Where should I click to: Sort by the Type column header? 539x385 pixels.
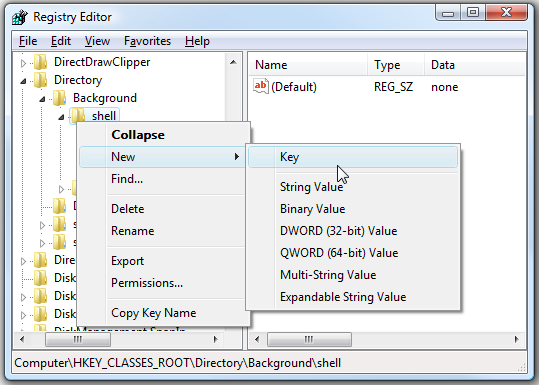[x=396, y=65]
